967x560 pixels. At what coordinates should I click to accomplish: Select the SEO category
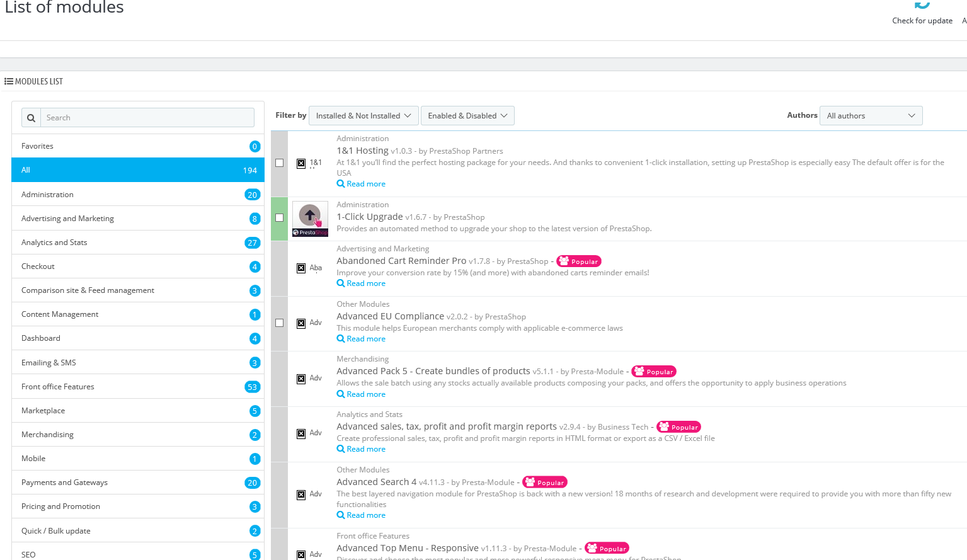click(x=138, y=552)
